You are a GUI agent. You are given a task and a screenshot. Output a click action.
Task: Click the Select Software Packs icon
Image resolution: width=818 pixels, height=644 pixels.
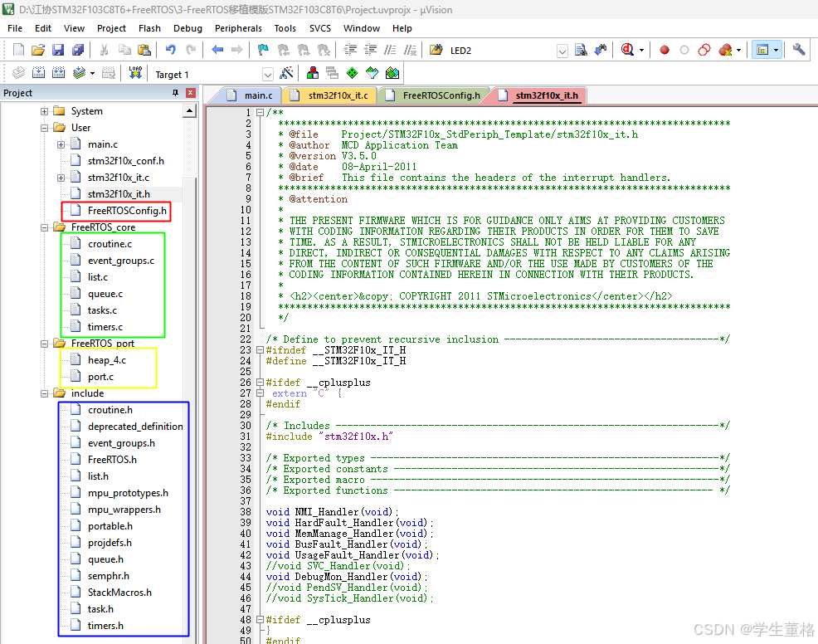pyautogui.click(x=372, y=73)
